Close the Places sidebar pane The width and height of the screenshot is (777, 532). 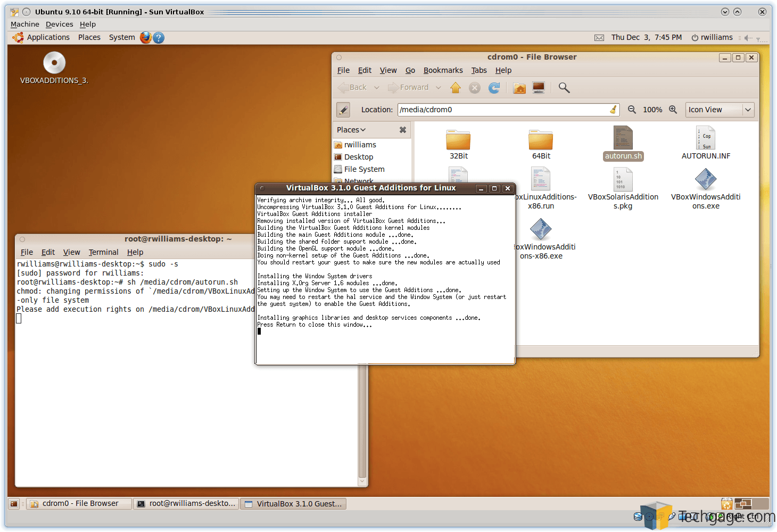coord(403,130)
